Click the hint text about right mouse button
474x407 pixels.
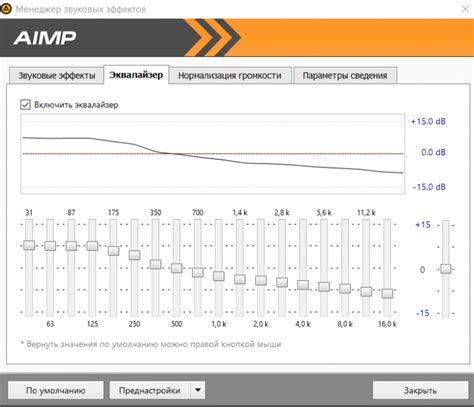pos(151,344)
